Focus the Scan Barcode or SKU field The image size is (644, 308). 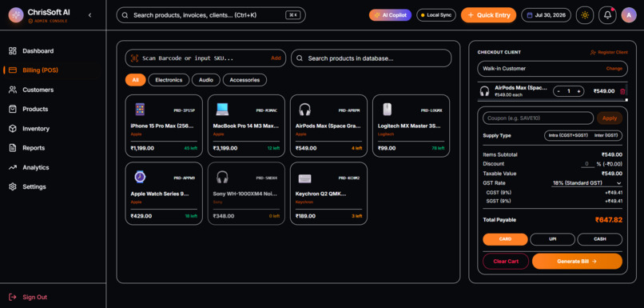[x=206, y=58]
